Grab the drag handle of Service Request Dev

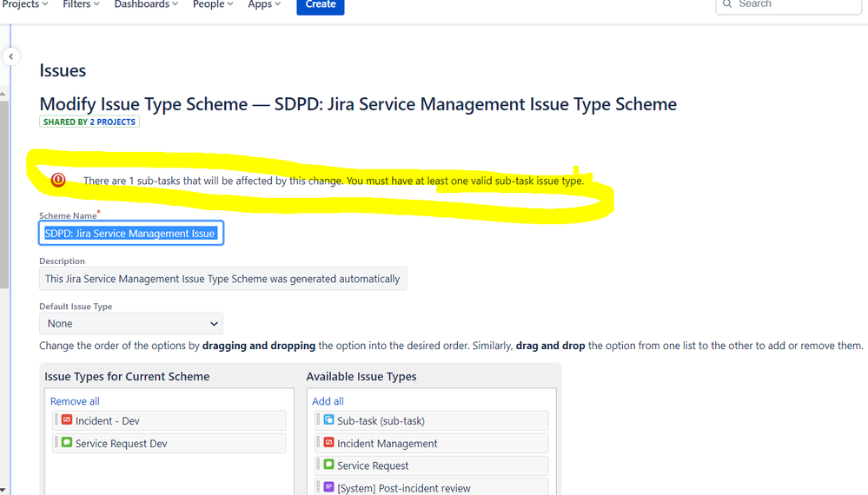(56, 443)
